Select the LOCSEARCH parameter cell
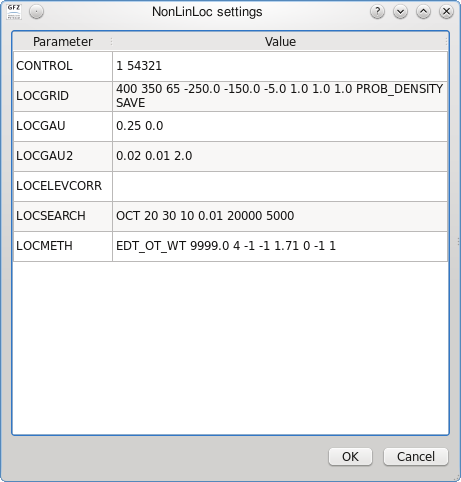Image resolution: width=461 pixels, height=482 pixels. [63, 216]
